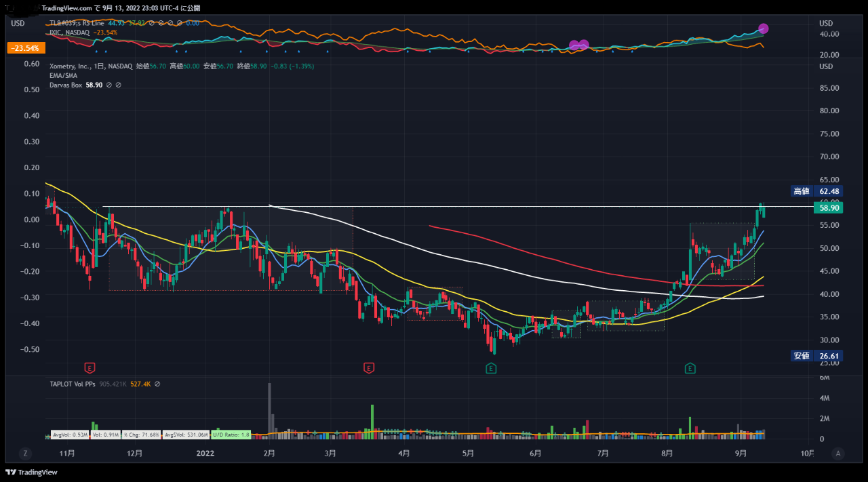Click the A auto-scale button
The width and height of the screenshot is (868, 482).
(838, 453)
